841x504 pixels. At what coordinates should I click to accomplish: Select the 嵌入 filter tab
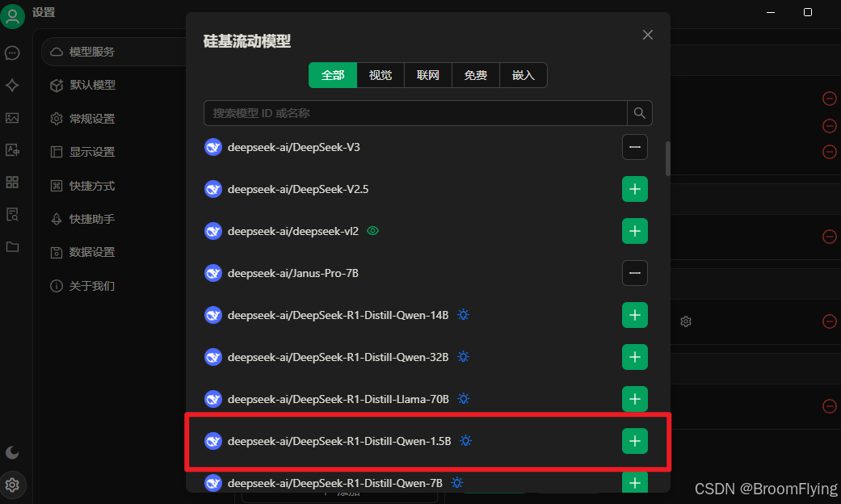pyautogui.click(x=524, y=75)
